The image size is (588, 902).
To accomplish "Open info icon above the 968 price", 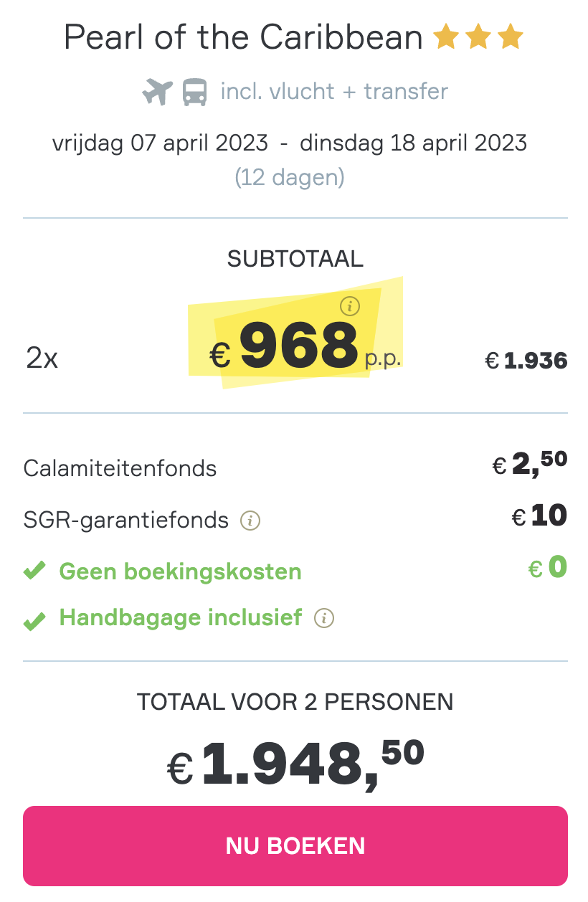I will pos(349,307).
